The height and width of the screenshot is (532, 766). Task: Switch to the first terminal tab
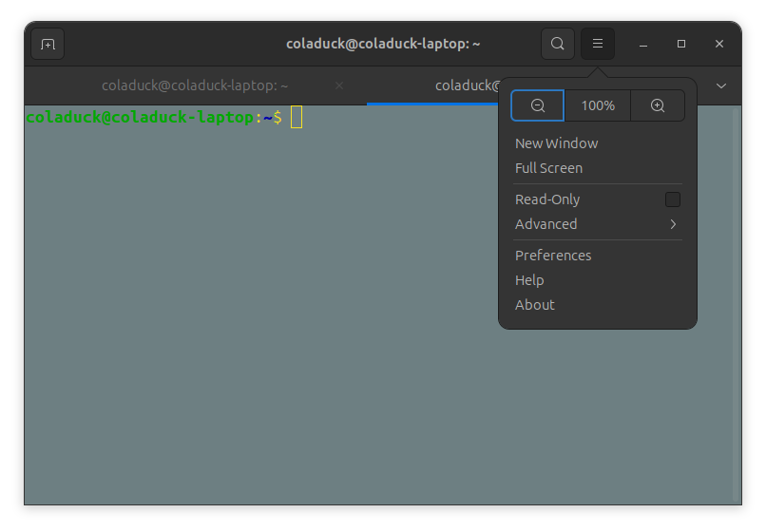195,85
